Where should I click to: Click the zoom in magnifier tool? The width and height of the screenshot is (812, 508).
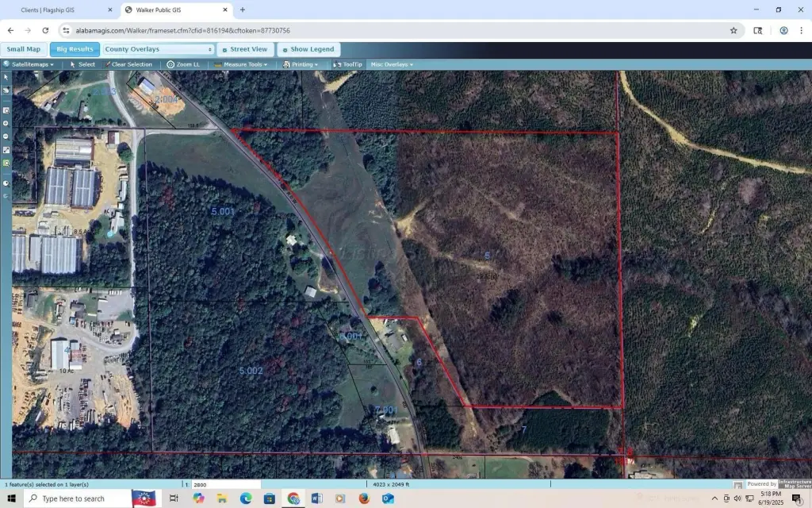[x=6, y=123]
